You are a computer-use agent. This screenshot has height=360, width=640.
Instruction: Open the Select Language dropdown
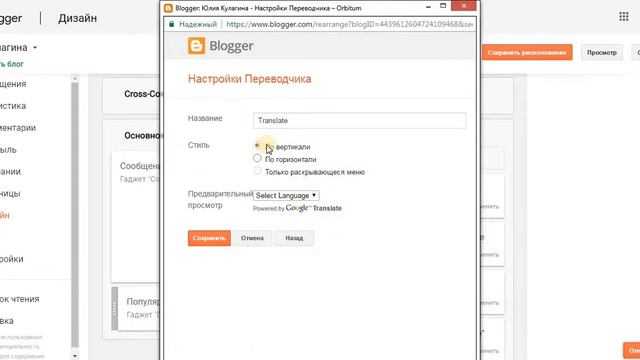pyautogui.click(x=286, y=196)
